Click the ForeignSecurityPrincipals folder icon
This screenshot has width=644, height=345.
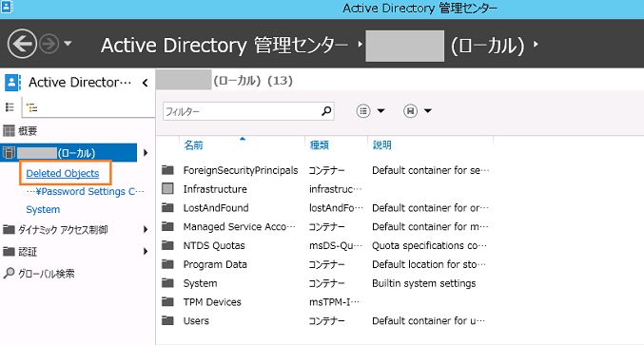tap(167, 170)
